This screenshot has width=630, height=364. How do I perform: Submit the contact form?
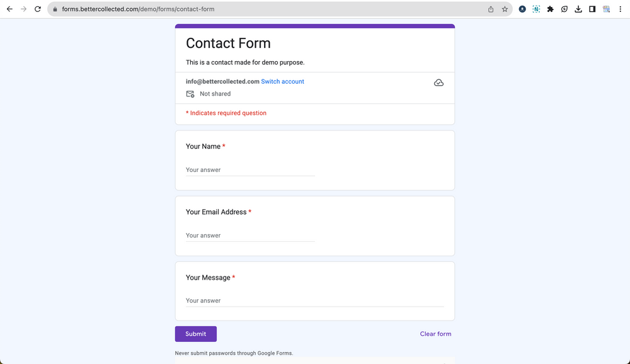pos(195,334)
